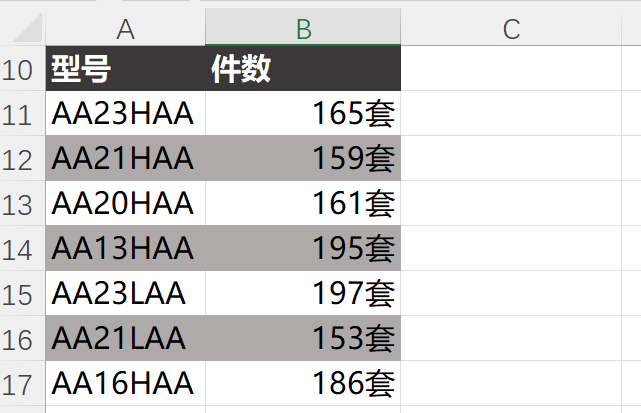
Task: Click the 195套 cell
Action: (x=303, y=249)
